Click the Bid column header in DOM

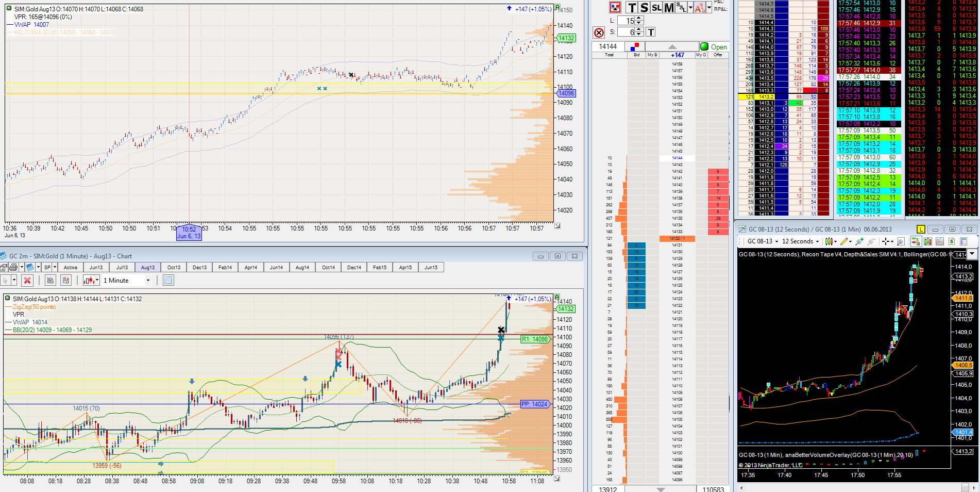coord(636,55)
